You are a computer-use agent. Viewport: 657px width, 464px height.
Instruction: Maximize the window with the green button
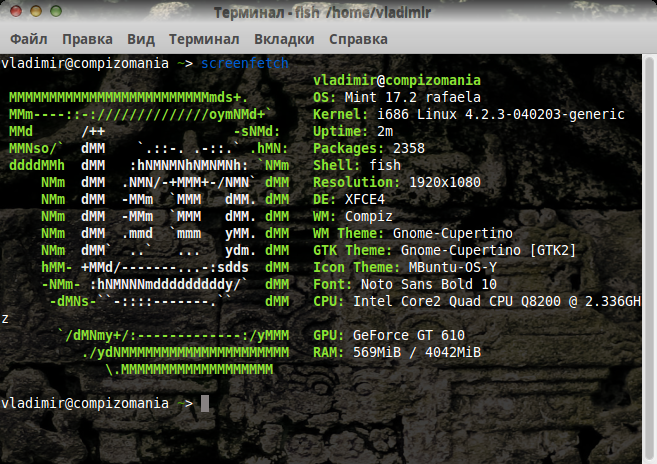[56, 11]
